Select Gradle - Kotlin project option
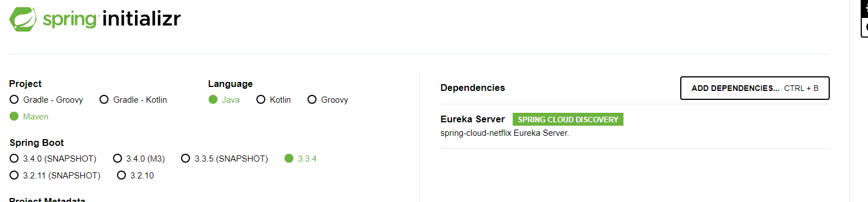868x202 pixels. coord(133,100)
